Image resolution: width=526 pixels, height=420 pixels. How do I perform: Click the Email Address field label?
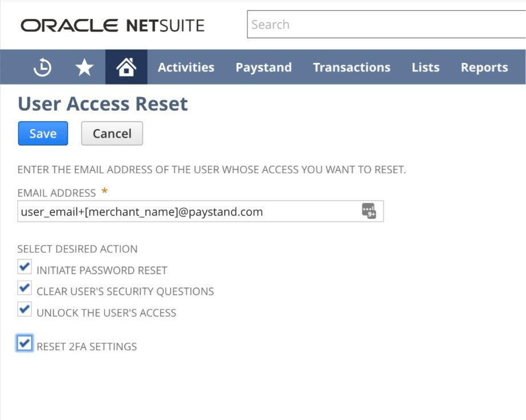tap(57, 193)
